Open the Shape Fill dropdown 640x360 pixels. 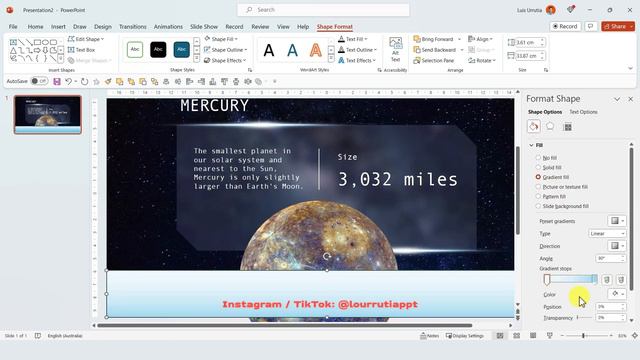(x=221, y=39)
